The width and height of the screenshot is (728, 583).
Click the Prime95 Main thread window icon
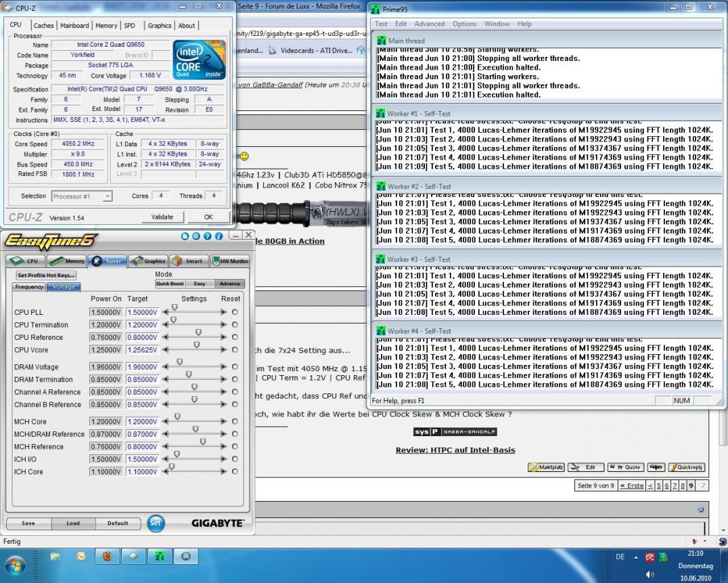pos(381,41)
